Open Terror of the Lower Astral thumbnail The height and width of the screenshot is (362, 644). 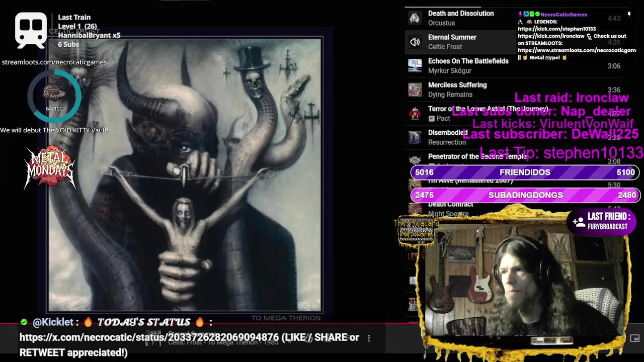pos(415,114)
